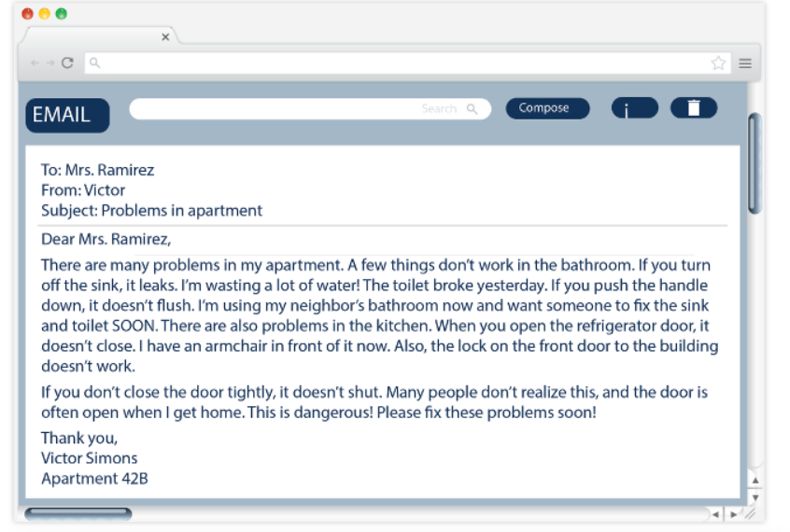Click the horizontal scrollbar thumb
This screenshot has width=790, height=532.
point(78,514)
